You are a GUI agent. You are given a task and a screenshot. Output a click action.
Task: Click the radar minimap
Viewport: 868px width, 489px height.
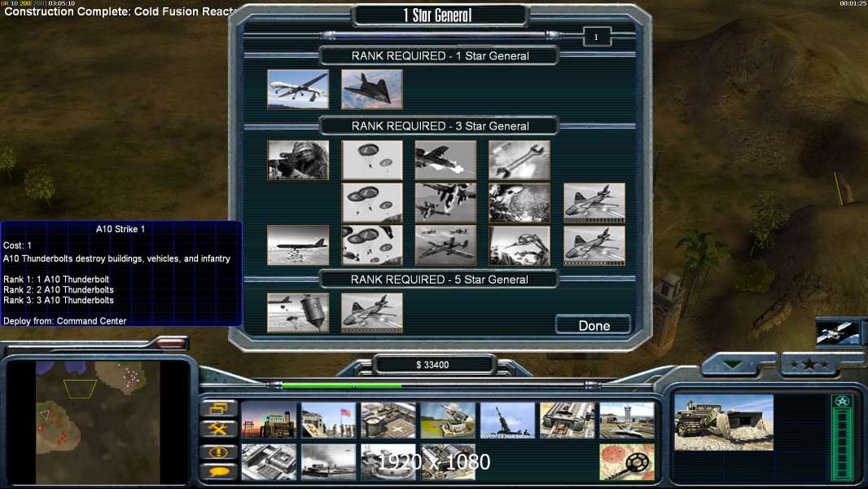tap(98, 422)
